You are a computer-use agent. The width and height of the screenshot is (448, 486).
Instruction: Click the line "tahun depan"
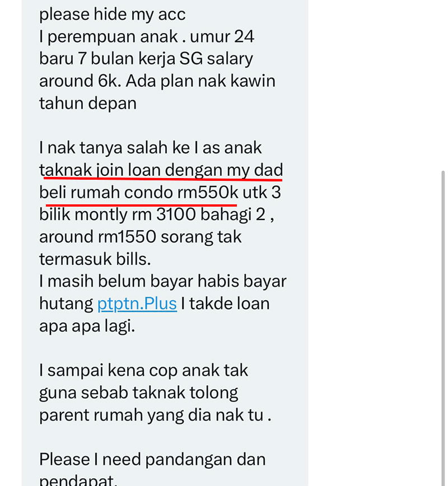pos(88,104)
